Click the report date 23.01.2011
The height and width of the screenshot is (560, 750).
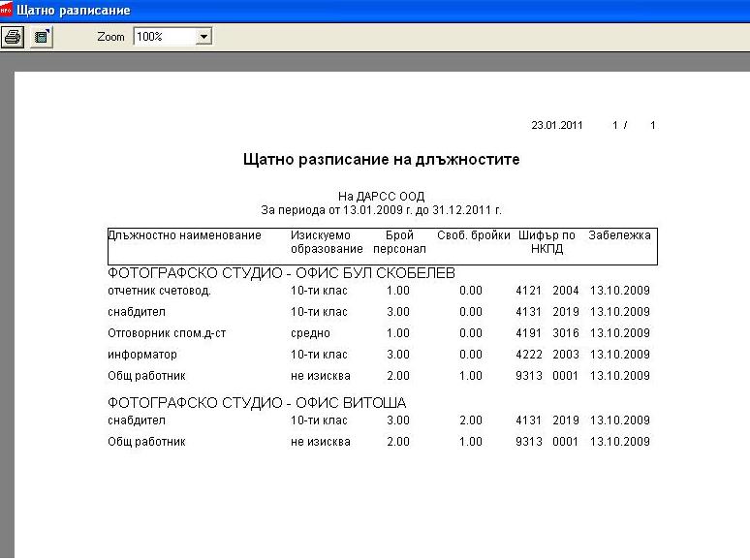(x=557, y=125)
